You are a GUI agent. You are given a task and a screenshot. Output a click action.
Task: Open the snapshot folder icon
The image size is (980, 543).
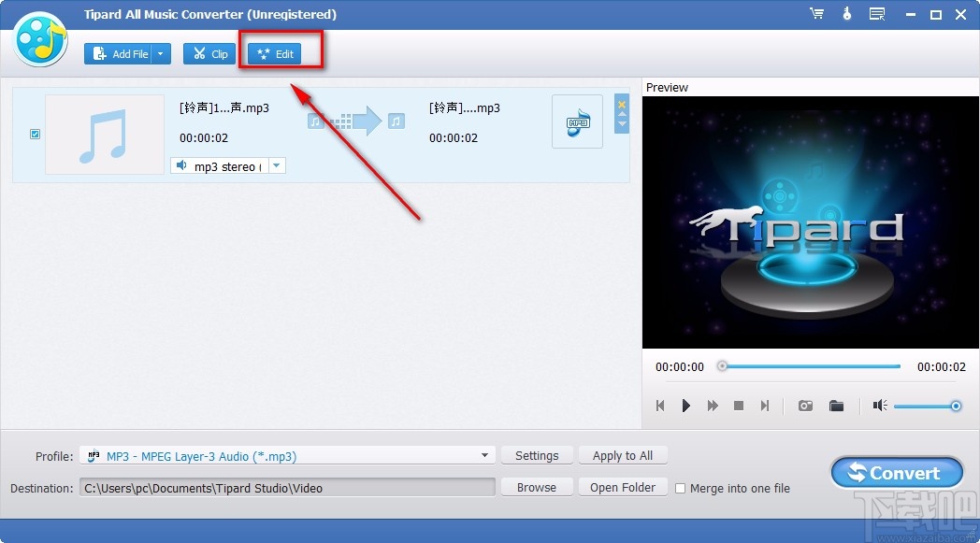[836, 406]
